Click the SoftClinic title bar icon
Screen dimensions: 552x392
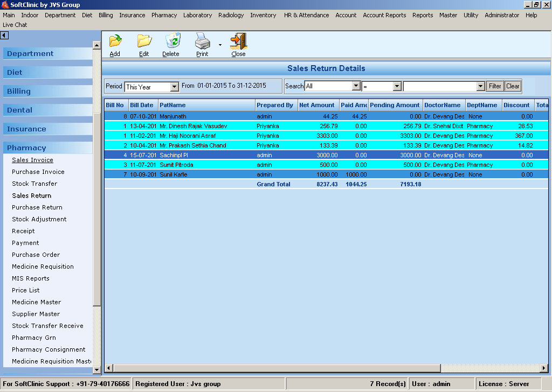pyautogui.click(x=5, y=4)
